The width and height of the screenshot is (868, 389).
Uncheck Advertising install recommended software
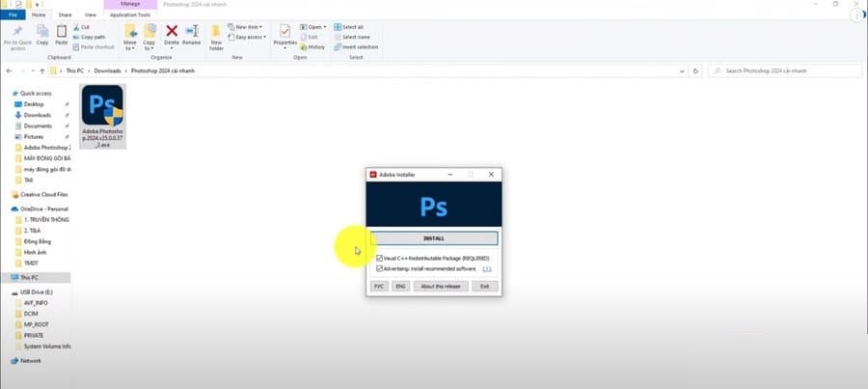coord(379,268)
